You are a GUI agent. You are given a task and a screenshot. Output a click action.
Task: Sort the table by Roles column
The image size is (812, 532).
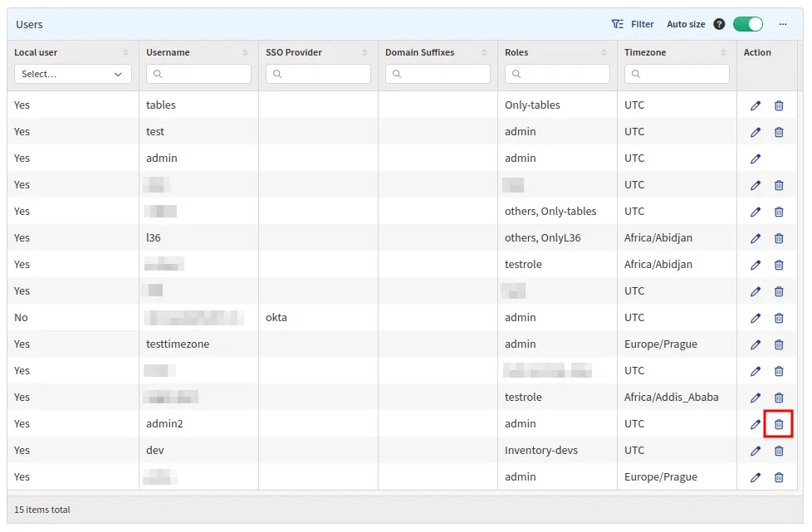(516, 52)
